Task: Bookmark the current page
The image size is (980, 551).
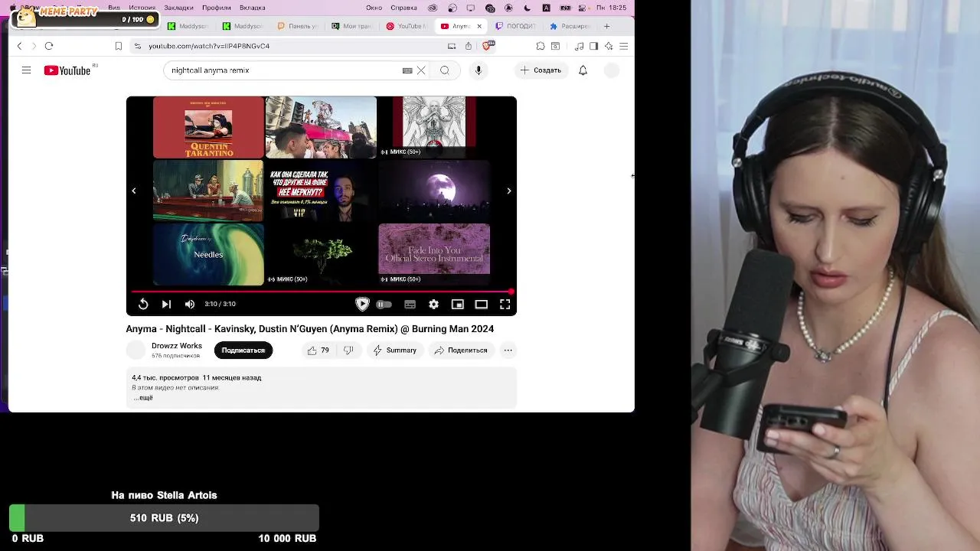Action: click(x=119, y=46)
